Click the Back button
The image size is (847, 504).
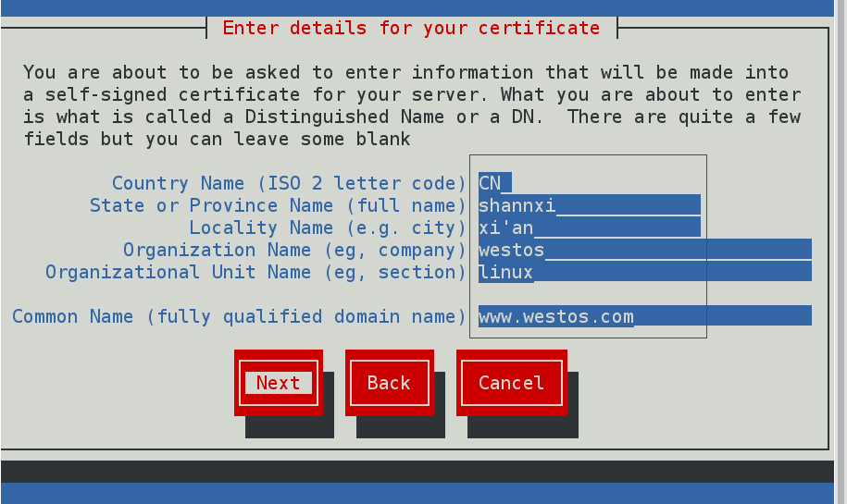[x=389, y=383]
